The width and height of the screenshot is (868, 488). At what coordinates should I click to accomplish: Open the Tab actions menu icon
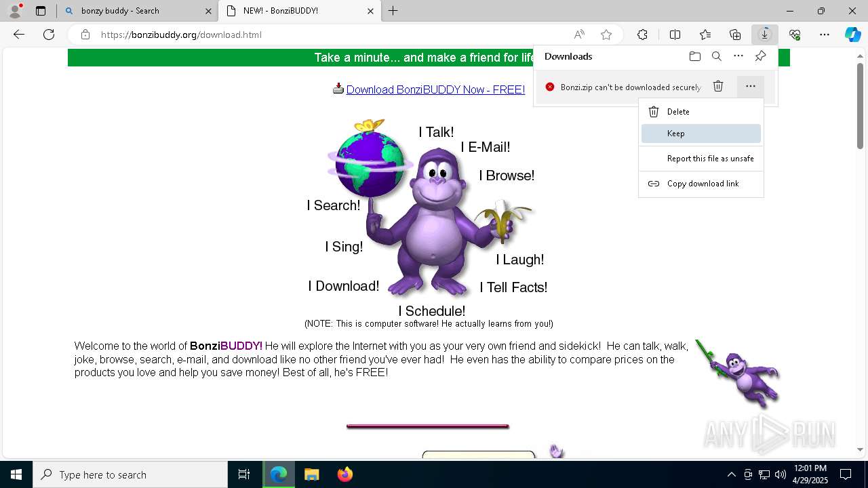(x=41, y=11)
